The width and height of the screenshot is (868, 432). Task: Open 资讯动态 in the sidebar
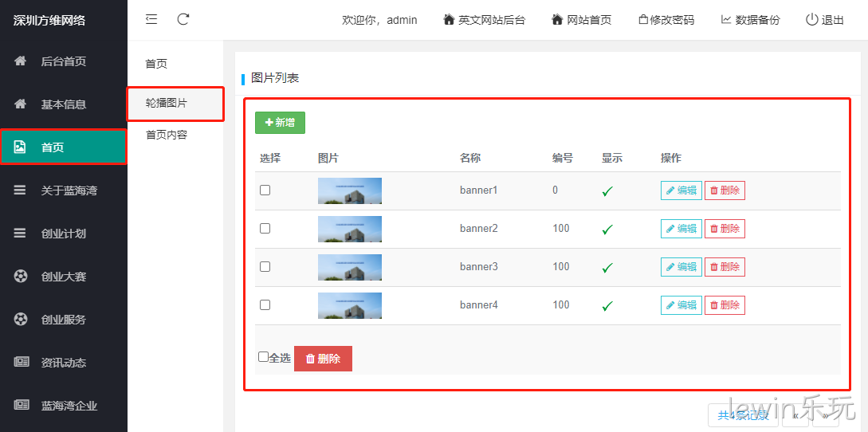tap(64, 362)
